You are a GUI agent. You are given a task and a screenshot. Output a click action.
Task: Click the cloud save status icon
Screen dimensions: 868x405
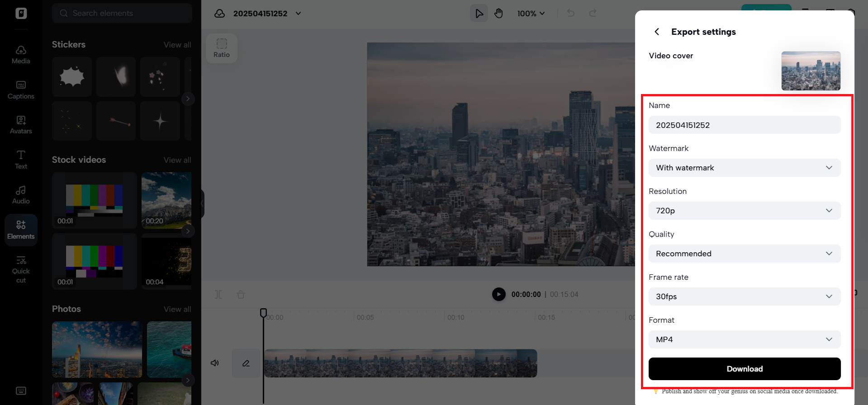pyautogui.click(x=219, y=14)
